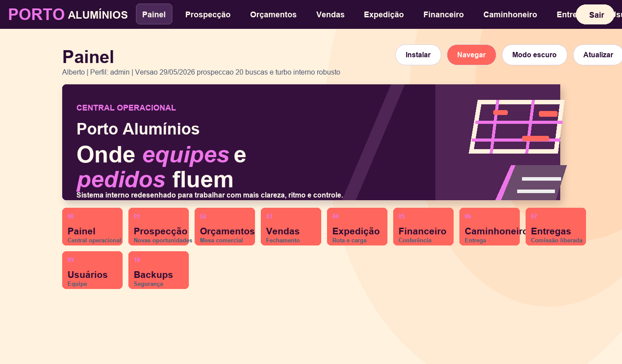Click the grid board illustration in banner
The image size is (622, 364).
(x=517, y=127)
